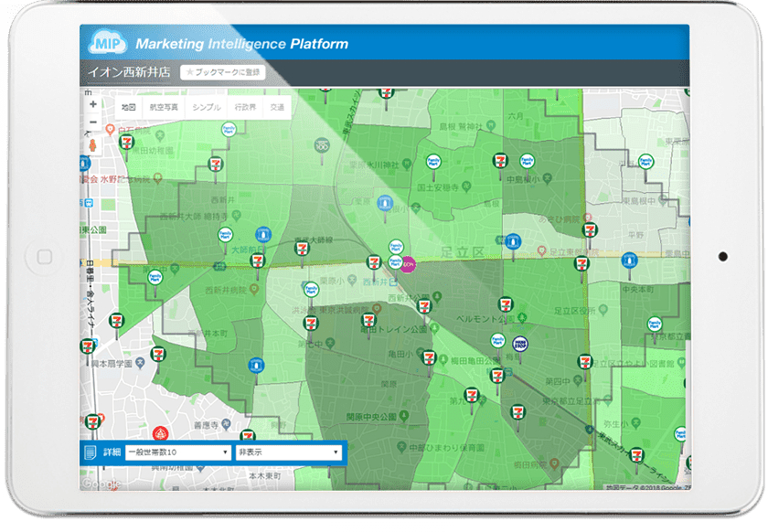Click the 7-Eleven marker above 中島根小
The height and width of the screenshot is (532, 768).
[x=500, y=160]
